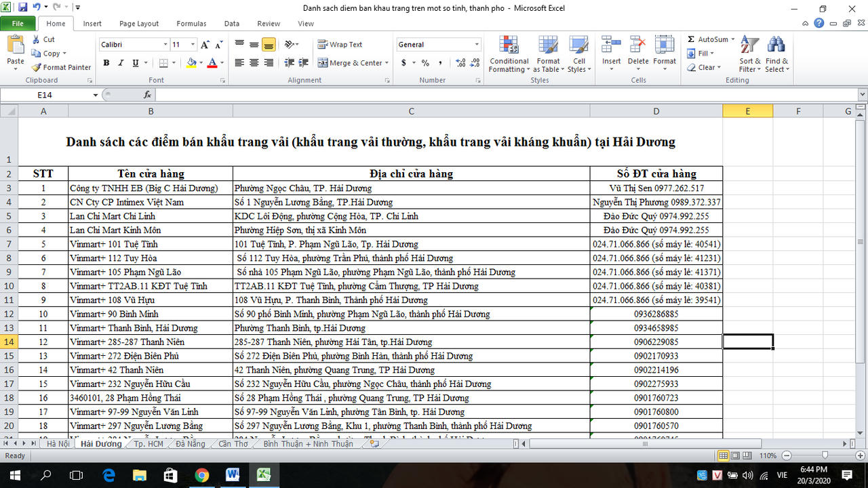Decrease the cell indent
868x488 pixels.
tap(290, 63)
